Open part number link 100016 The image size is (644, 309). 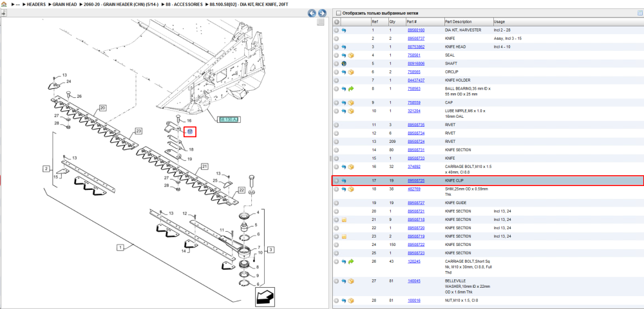[x=413, y=301]
